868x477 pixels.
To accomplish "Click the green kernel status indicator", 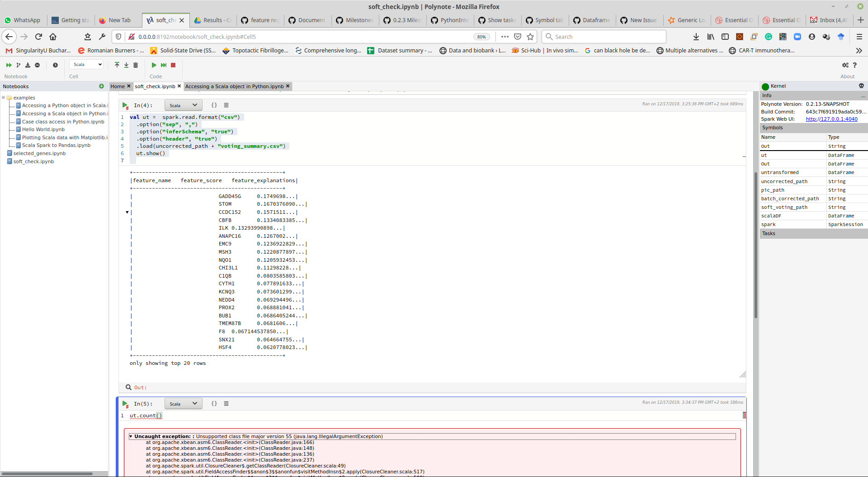I will coord(765,86).
